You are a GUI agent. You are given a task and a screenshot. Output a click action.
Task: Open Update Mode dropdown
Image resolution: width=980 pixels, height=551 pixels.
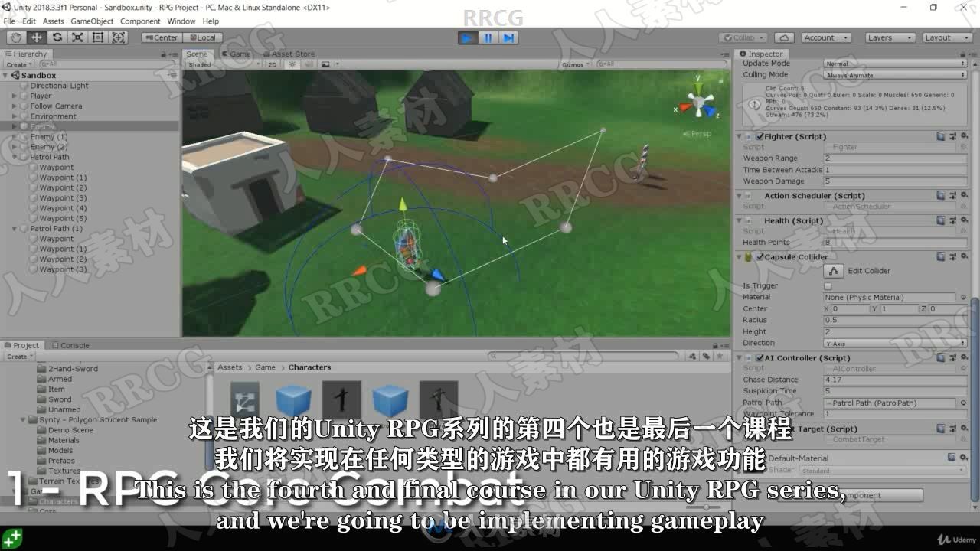pos(895,64)
